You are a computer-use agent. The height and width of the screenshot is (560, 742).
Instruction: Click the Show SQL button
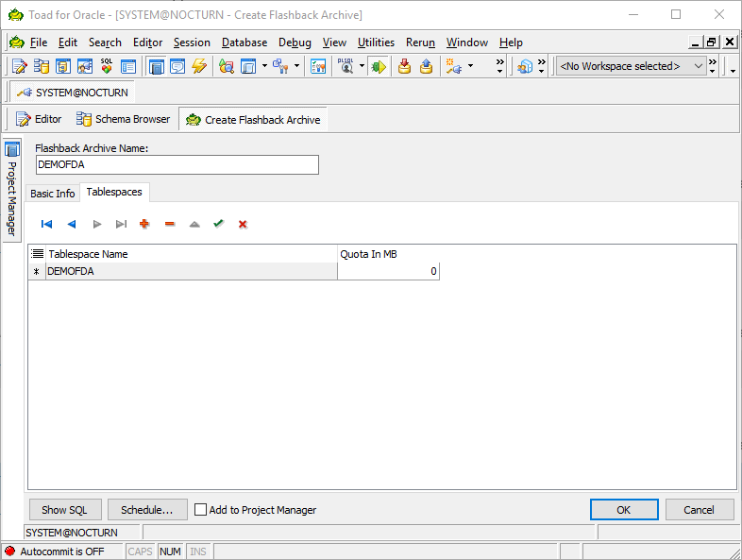coord(65,509)
